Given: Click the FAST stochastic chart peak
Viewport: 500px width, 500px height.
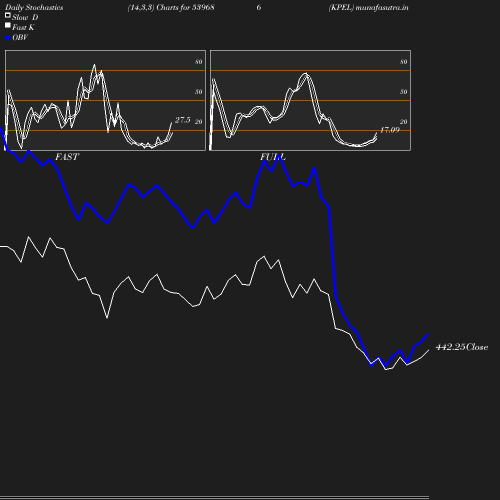Looking at the screenshot, I should coord(94,65).
